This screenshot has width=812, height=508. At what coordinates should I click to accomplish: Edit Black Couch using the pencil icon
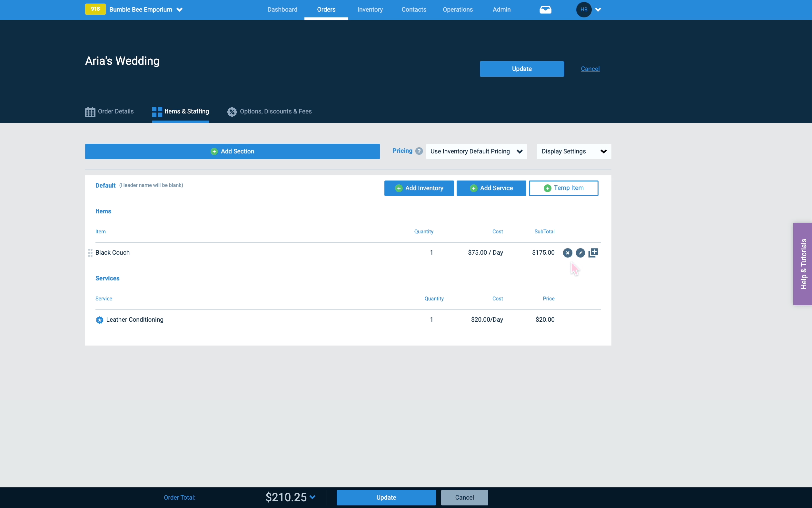(x=580, y=253)
